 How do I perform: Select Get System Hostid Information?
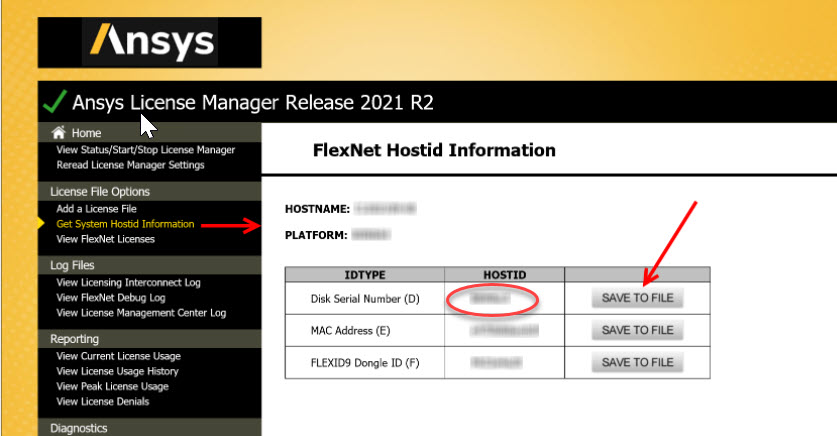pos(125,224)
